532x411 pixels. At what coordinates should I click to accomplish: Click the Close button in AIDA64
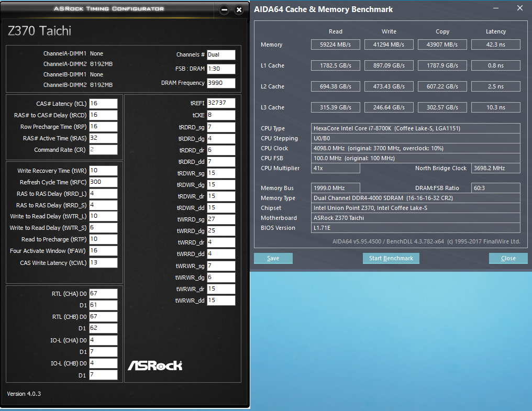508,258
